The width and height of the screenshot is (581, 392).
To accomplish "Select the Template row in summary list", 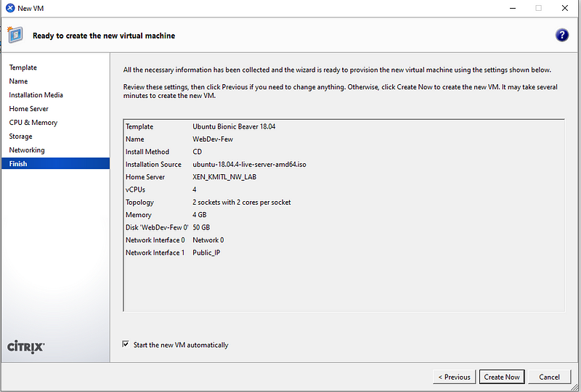I will point(200,126).
